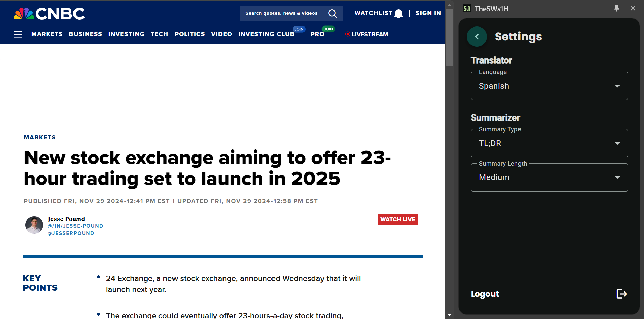Open the Language dropdown set to Spanish
644x319 pixels.
(549, 86)
